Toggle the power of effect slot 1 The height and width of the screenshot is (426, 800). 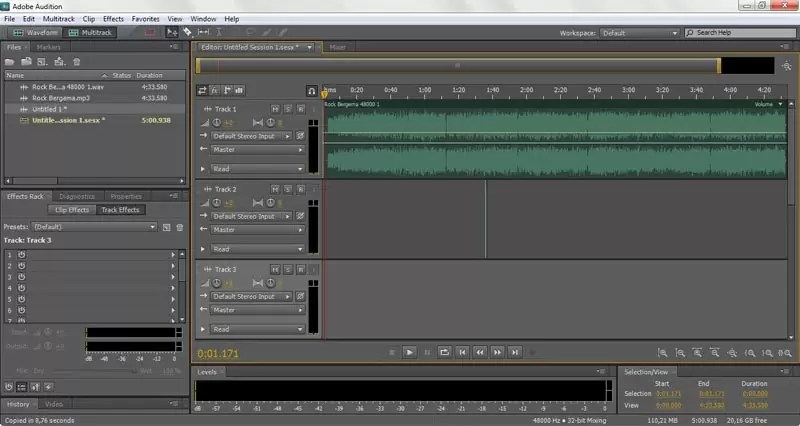(x=21, y=255)
